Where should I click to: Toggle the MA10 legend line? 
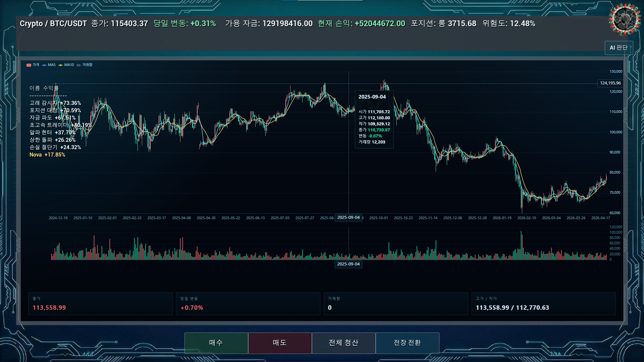tap(66, 65)
